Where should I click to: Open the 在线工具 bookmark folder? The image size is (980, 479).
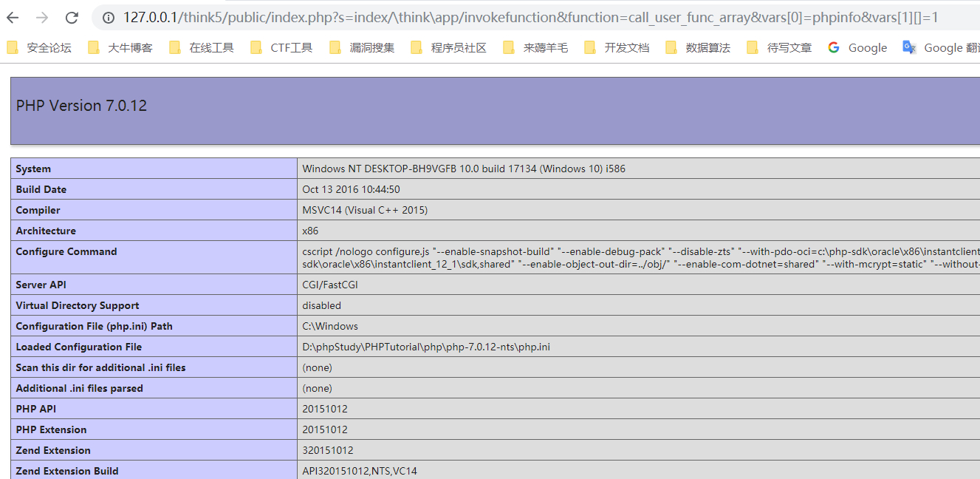[x=202, y=48]
